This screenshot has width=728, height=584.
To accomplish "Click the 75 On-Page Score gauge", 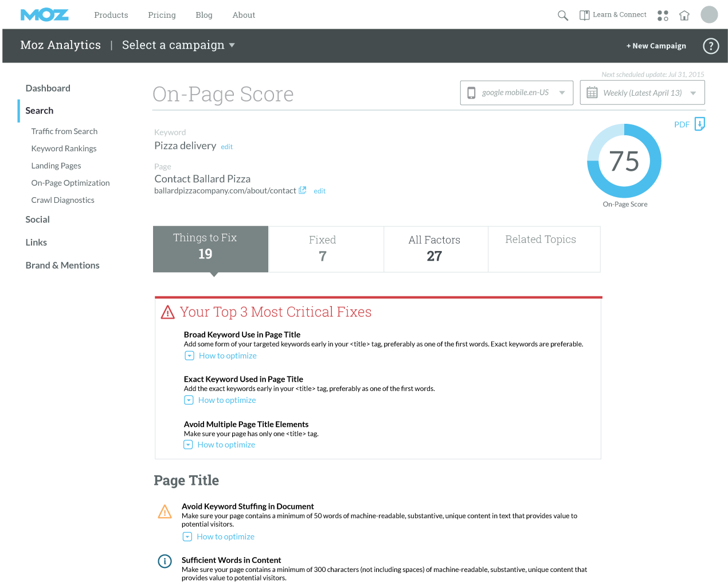I will 624,161.
